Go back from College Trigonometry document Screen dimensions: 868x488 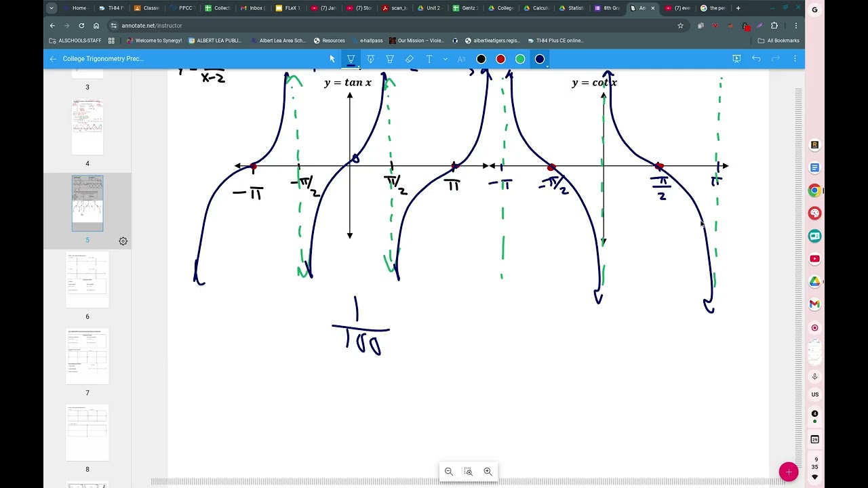(x=53, y=59)
